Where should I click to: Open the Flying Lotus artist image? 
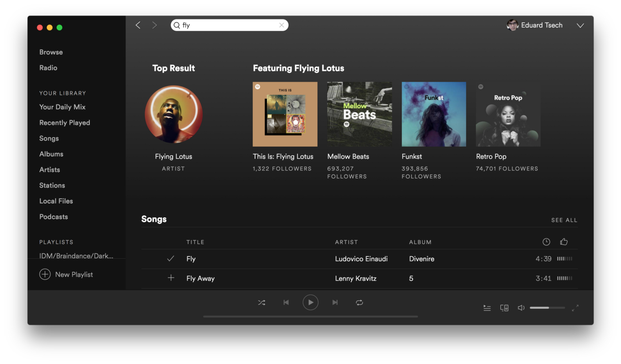[173, 114]
